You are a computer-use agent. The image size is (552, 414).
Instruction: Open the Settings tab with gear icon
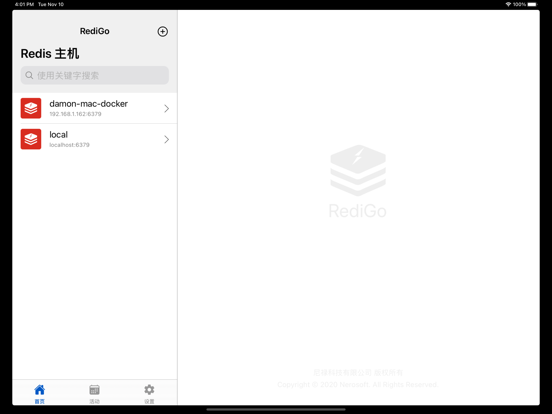(149, 394)
